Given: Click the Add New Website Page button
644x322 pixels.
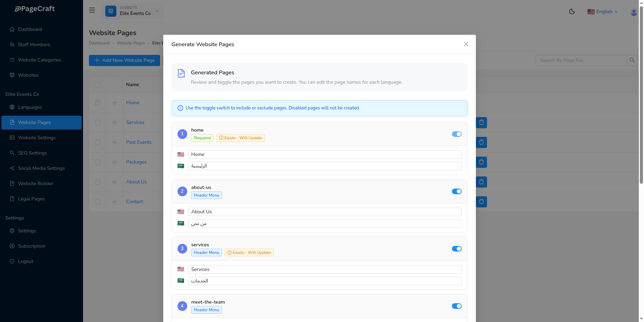Looking at the screenshot, I should [x=124, y=60].
